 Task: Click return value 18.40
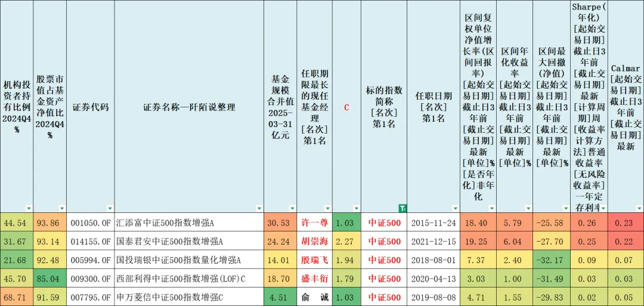point(478,222)
